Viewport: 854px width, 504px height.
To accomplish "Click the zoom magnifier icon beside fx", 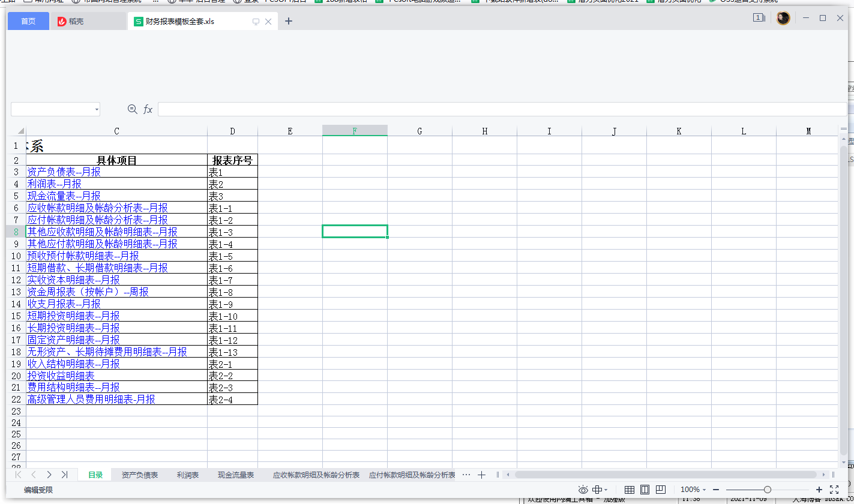I will (x=133, y=109).
